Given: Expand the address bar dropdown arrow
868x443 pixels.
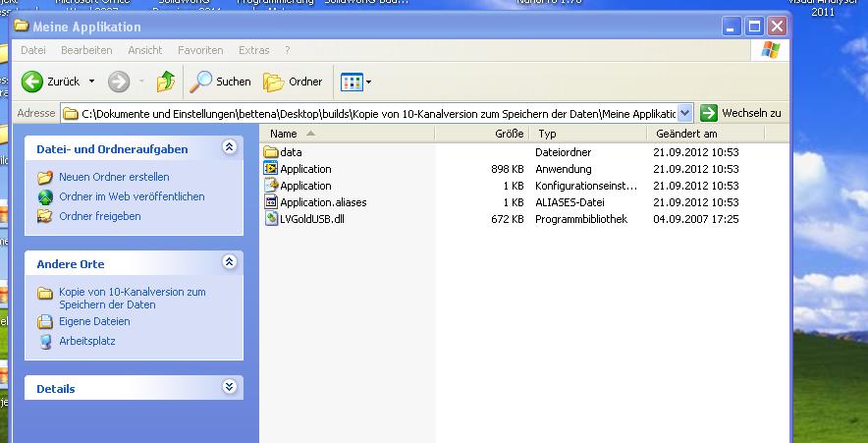Looking at the screenshot, I should [684, 113].
